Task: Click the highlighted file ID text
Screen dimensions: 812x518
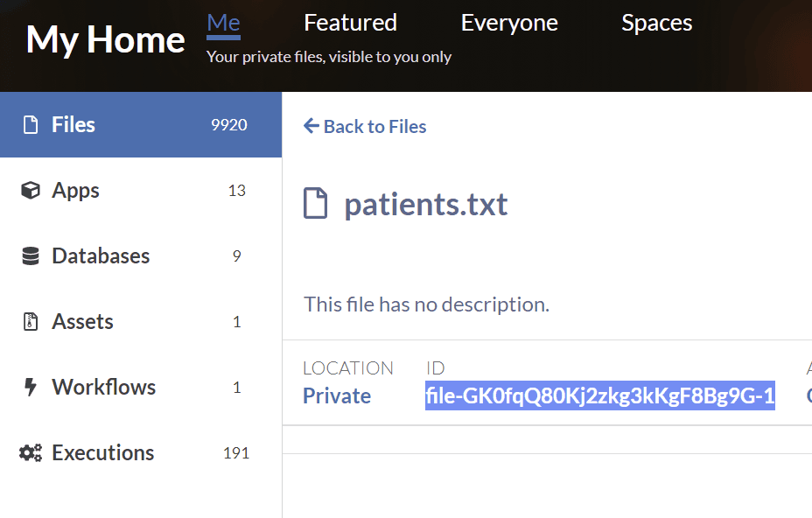Action: [x=599, y=396]
